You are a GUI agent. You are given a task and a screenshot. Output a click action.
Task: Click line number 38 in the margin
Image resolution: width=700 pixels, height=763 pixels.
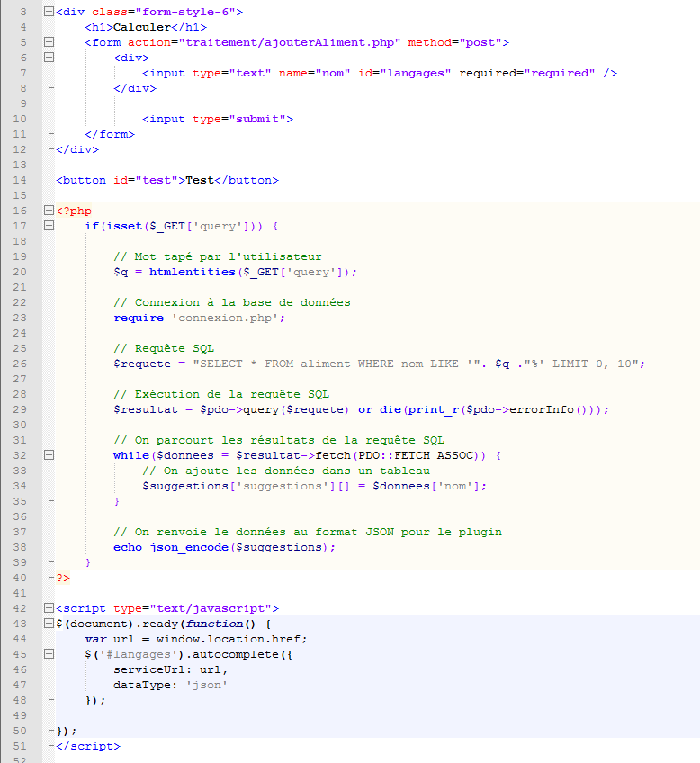pyautogui.click(x=20, y=547)
